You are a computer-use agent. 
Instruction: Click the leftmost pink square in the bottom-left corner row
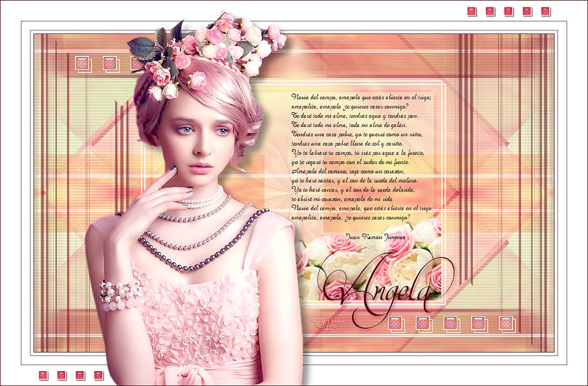[43, 375]
